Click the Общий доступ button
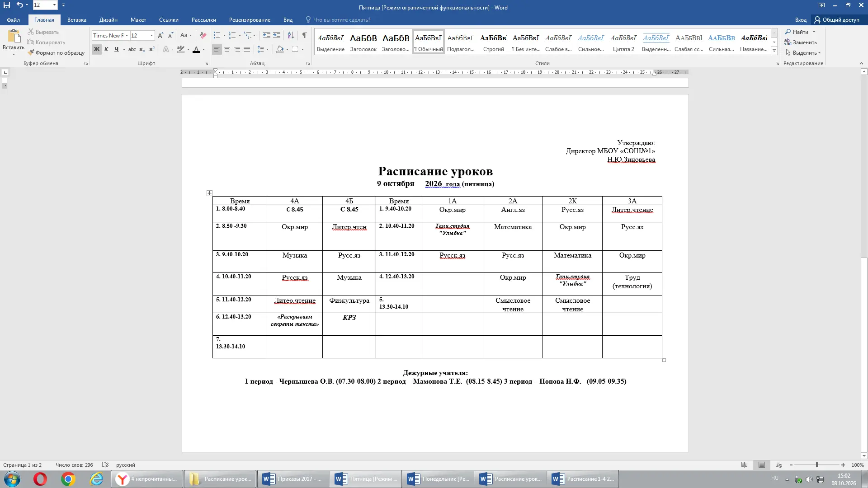This screenshot has width=868, height=488. click(837, 20)
